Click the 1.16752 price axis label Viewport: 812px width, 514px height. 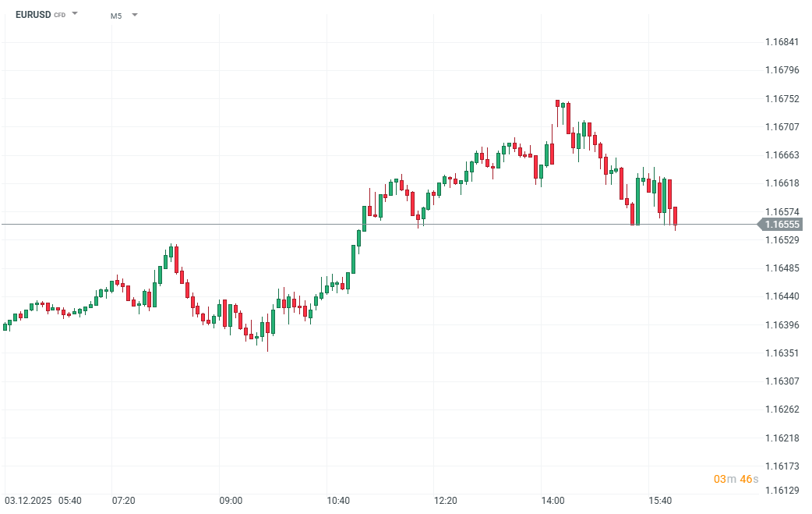tap(782, 99)
